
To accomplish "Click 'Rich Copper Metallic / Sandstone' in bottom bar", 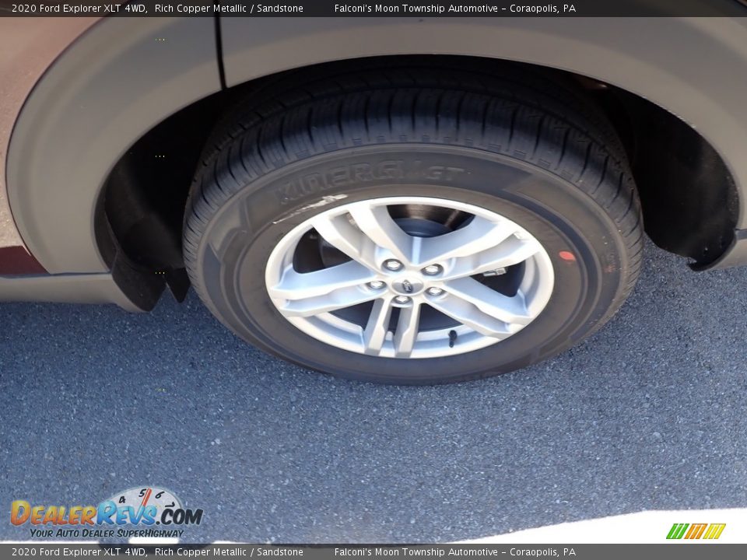I will point(229,552).
